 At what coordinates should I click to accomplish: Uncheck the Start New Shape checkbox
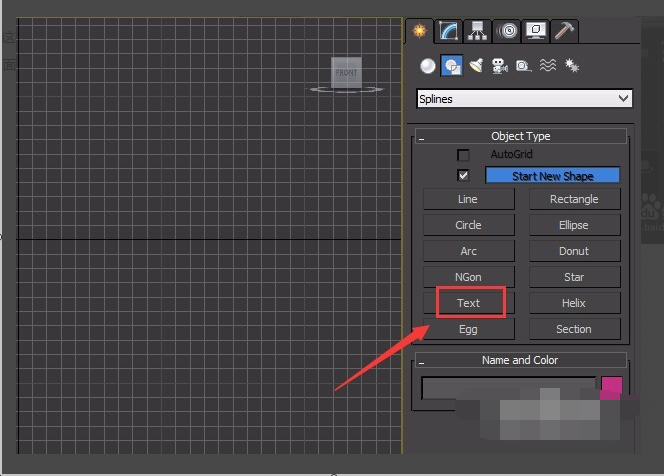click(463, 175)
